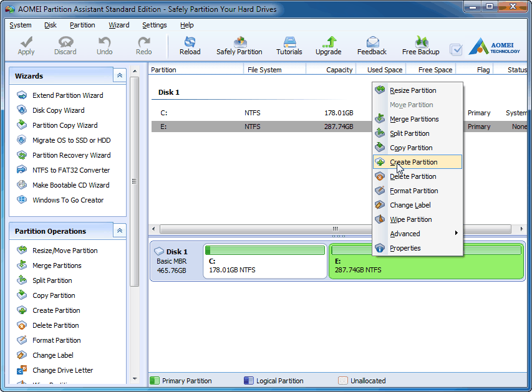Screen dimensions: 532x392
Task: Select the C: 178.01GB block in disk map
Action: click(265, 261)
